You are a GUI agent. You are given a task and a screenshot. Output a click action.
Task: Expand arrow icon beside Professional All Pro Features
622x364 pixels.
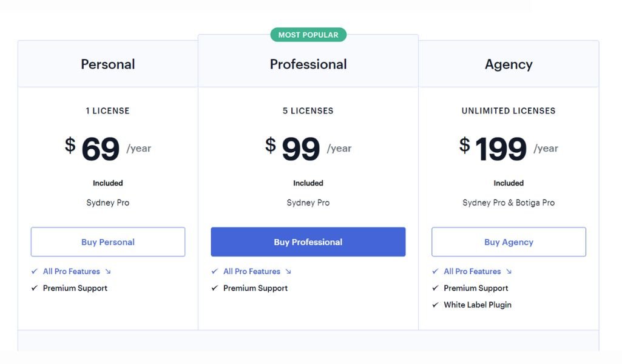point(288,272)
